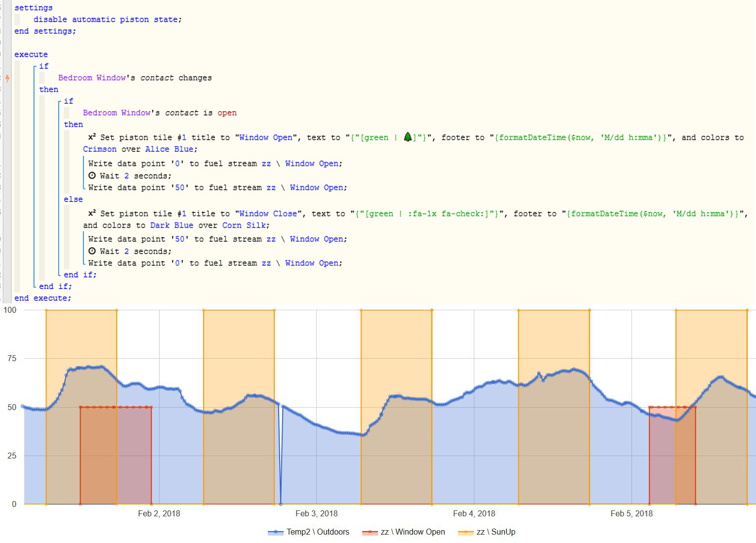The width and height of the screenshot is (756, 543).
Task: Click "Bedroom Window" device in contact is open condition
Action: tap(117, 113)
